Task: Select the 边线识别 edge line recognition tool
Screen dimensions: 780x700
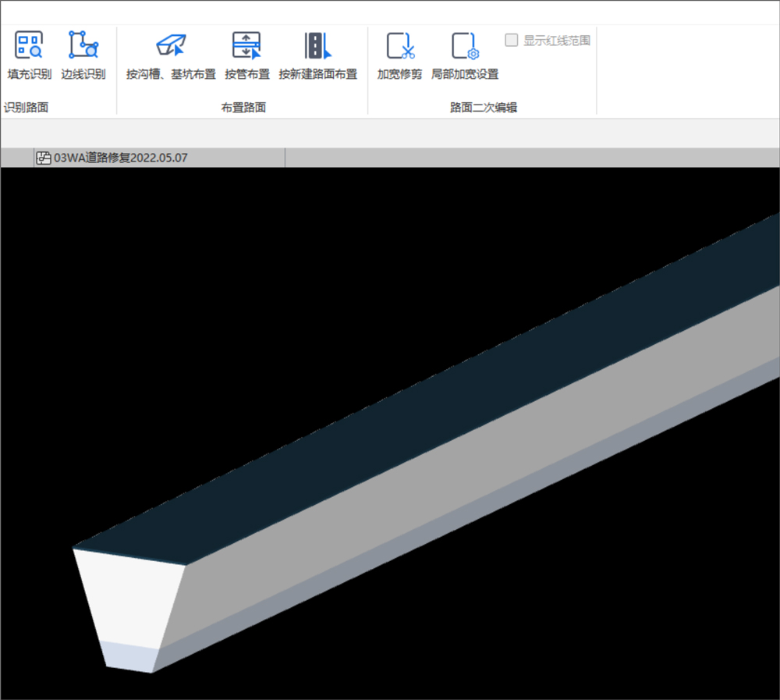Action: pyautogui.click(x=83, y=55)
